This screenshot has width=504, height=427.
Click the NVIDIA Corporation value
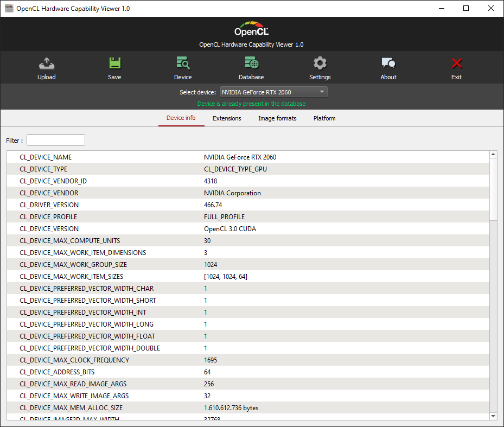pos(232,193)
